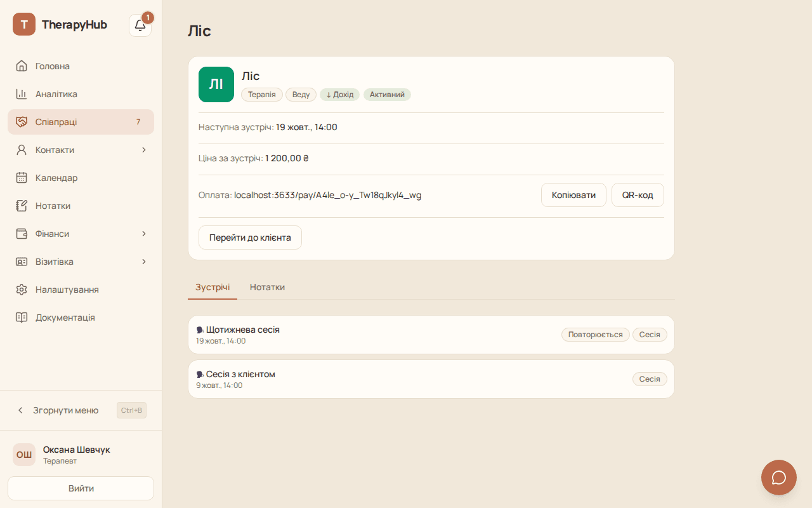Open notifications bell icon

(140, 25)
